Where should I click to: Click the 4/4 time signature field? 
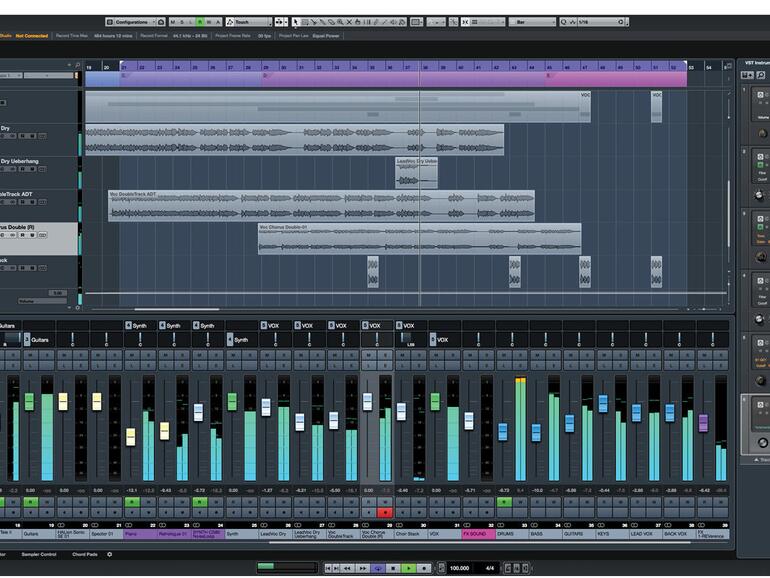(x=490, y=568)
